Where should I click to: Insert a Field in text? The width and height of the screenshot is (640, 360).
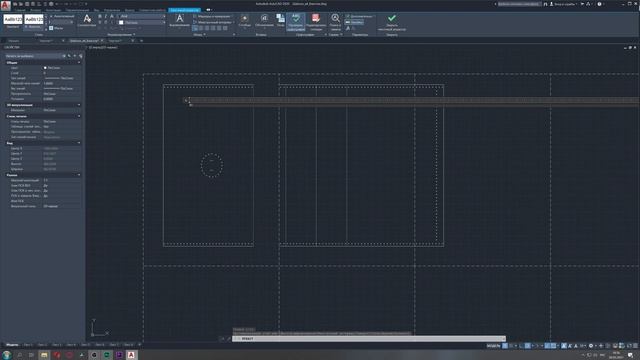[x=280, y=20]
